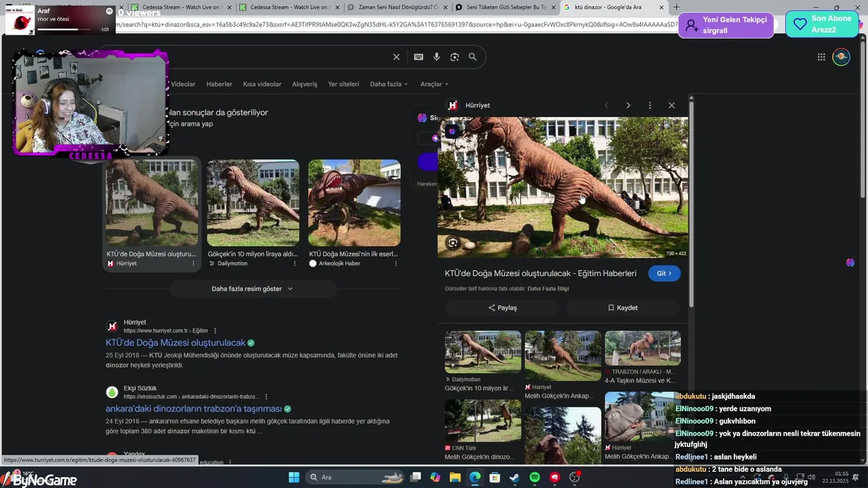Open the Google apps grid
Screen dimensions: 868x488
821,57
